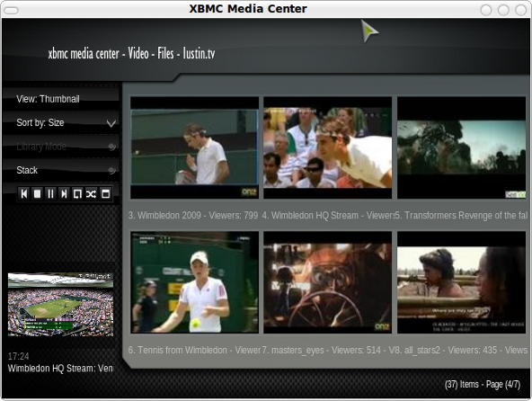Select label '5. Transformers Revenge of the fal'
The width and height of the screenshot is (532, 401).
461,215
